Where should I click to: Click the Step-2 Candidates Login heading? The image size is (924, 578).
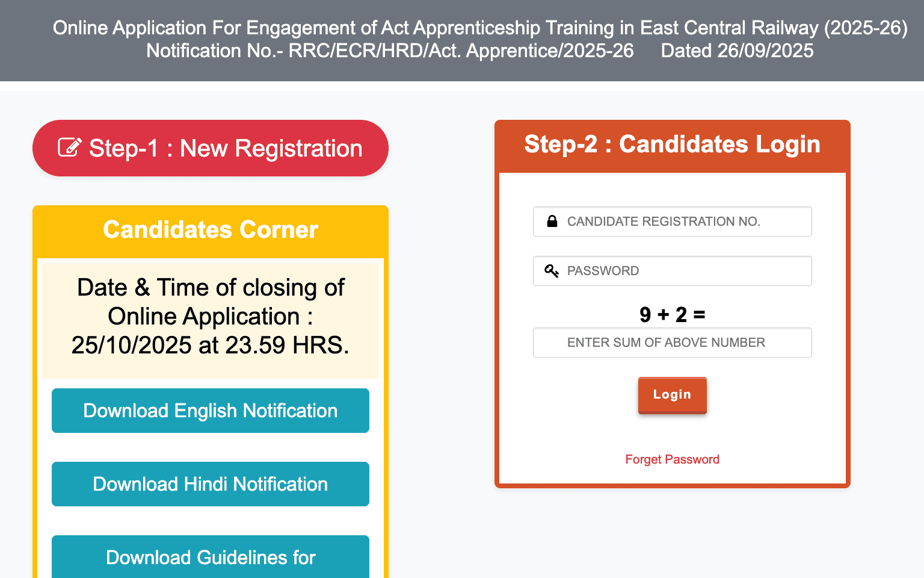(x=672, y=144)
